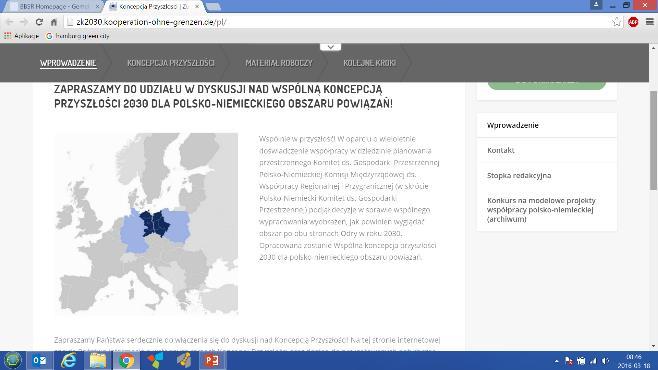Image resolution: width=658 pixels, height=370 pixels.
Task: Open the Chrome hamburger menu
Action: (x=650, y=22)
